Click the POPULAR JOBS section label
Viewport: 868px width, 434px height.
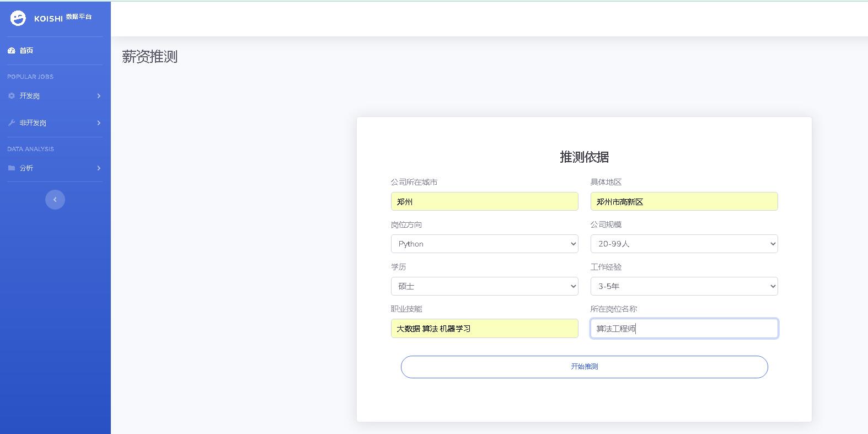(x=30, y=77)
